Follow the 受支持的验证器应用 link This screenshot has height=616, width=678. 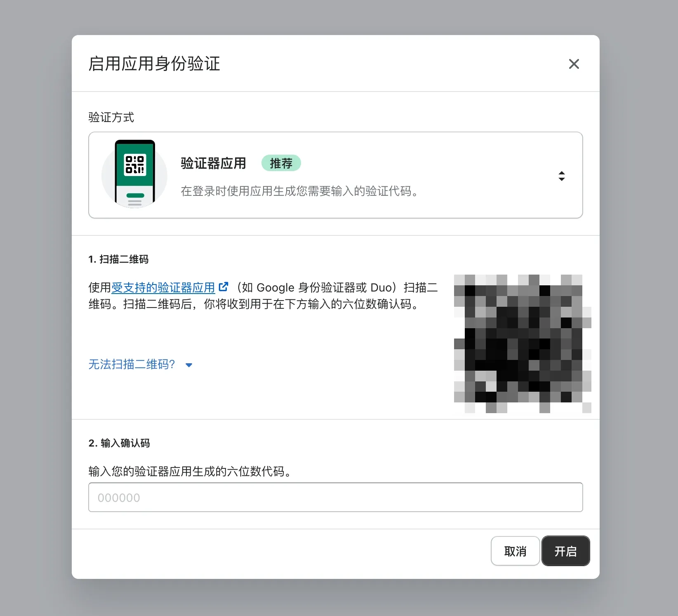click(x=163, y=287)
